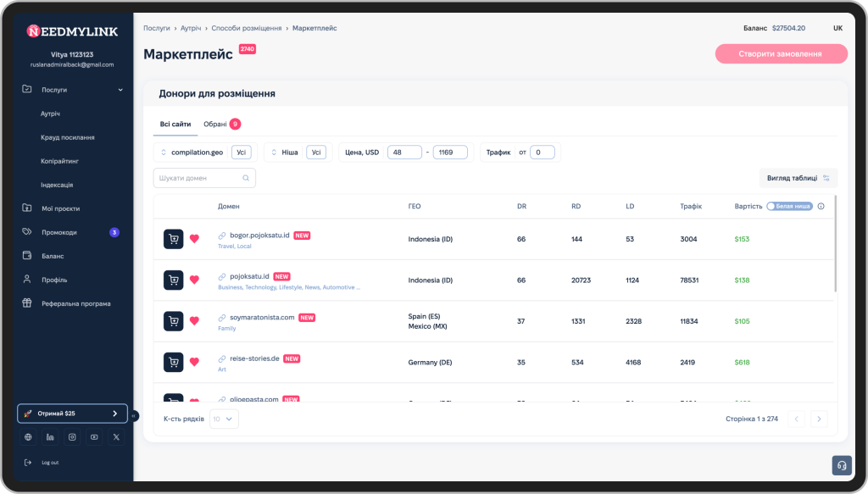Click the link icon beside soymaratonista.com
This screenshot has width=868, height=494.
(222, 318)
